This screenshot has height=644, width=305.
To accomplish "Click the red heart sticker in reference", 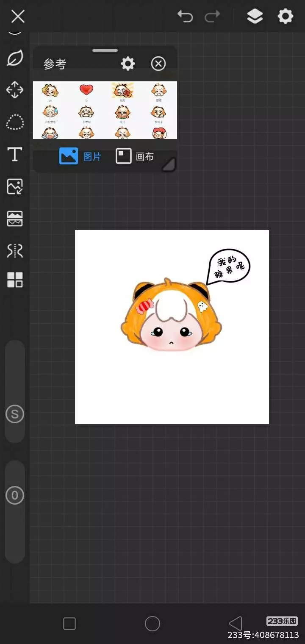I will point(86,89).
